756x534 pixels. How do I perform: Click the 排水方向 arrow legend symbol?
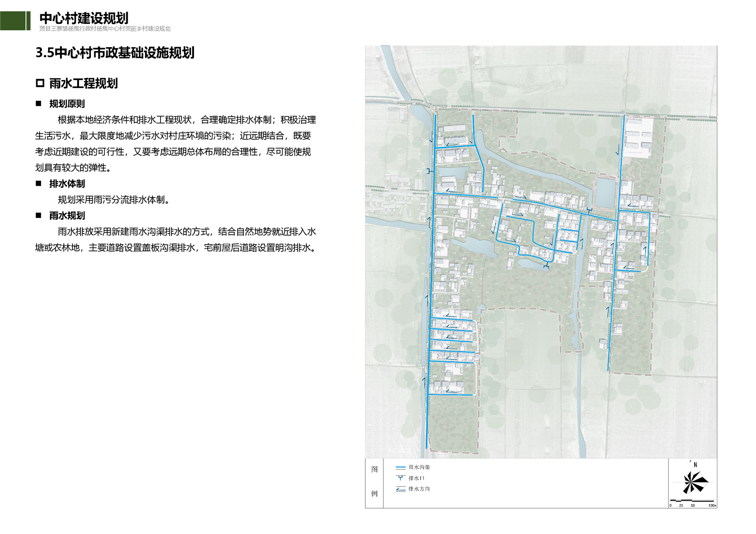coord(400,489)
